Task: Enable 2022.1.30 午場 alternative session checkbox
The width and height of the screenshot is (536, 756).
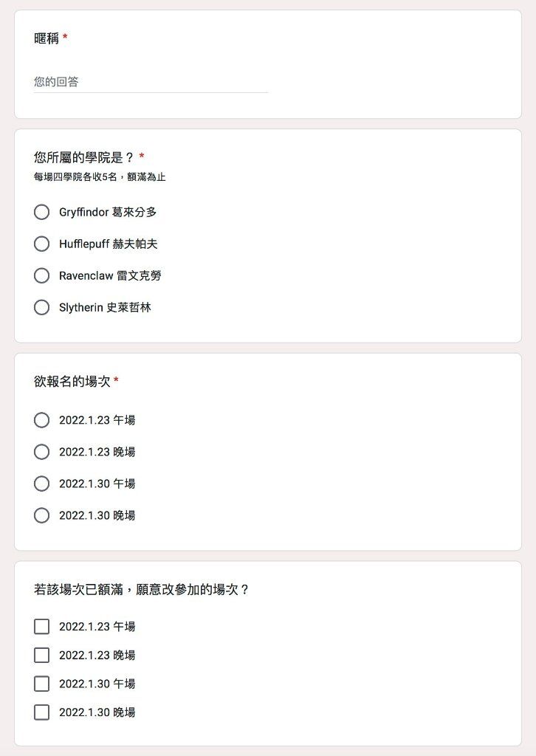Action: pos(41,684)
